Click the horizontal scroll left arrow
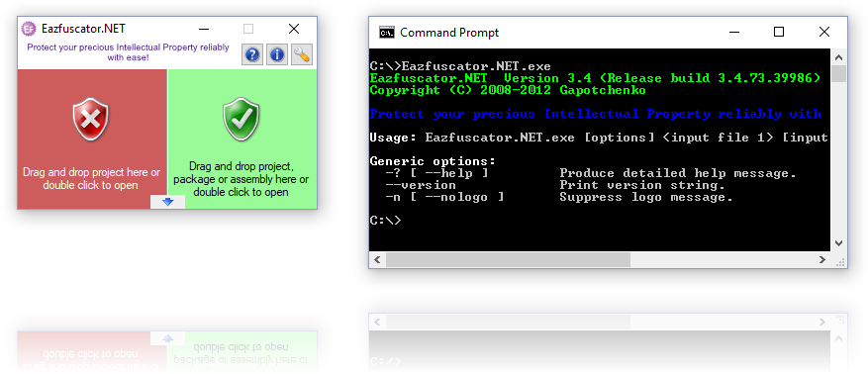 coord(377,259)
